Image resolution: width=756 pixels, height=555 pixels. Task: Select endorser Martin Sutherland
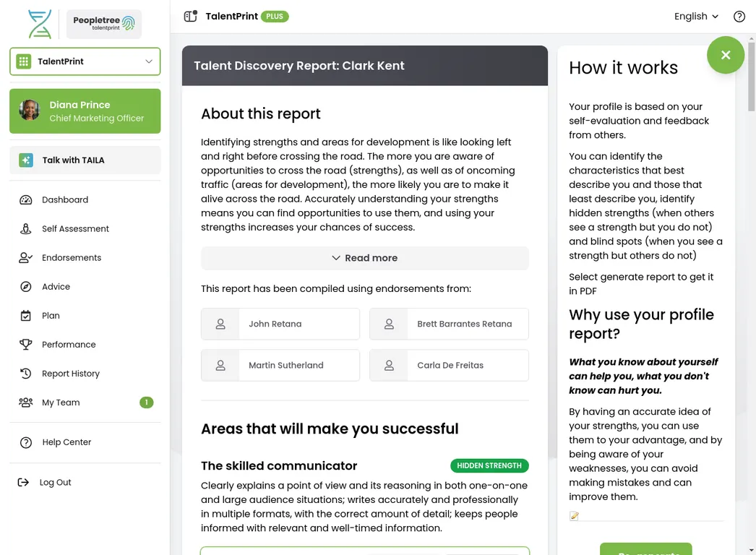(x=280, y=366)
